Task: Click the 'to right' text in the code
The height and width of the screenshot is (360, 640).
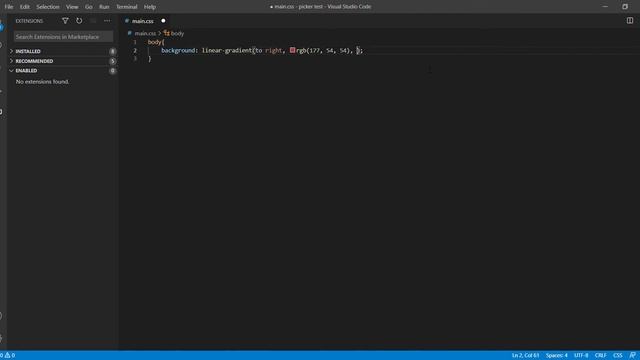Action: (x=269, y=50)
